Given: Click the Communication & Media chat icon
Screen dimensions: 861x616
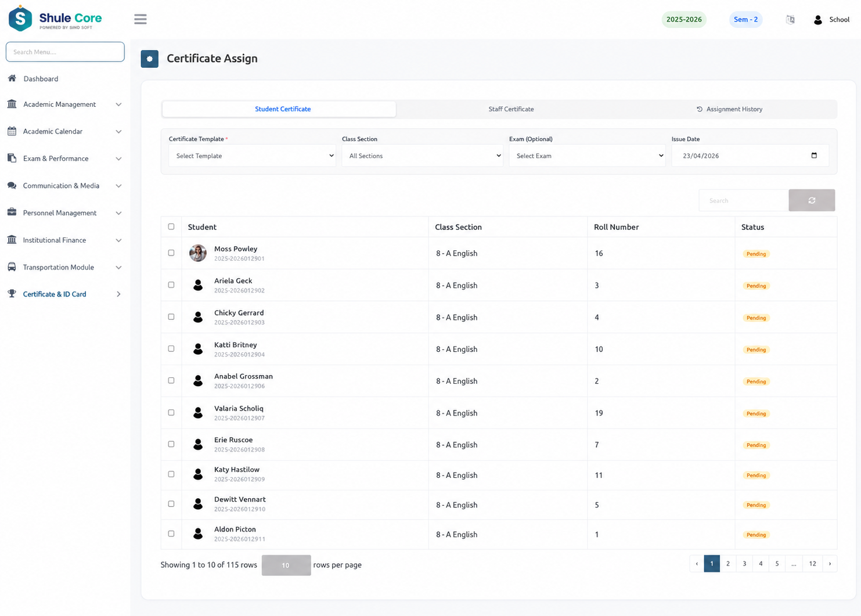Looking at the screenshot, I should tap(12, 185).
